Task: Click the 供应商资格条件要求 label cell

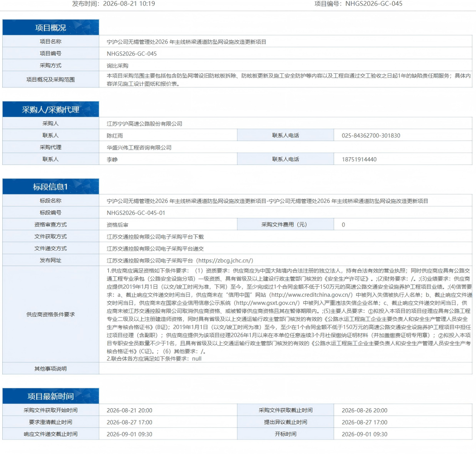Action: pyautogui.click(x=51, y=314)
